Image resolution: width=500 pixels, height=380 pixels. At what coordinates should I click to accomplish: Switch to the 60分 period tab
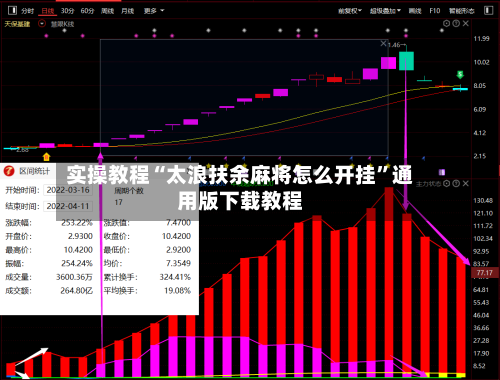tap(87, 11)
